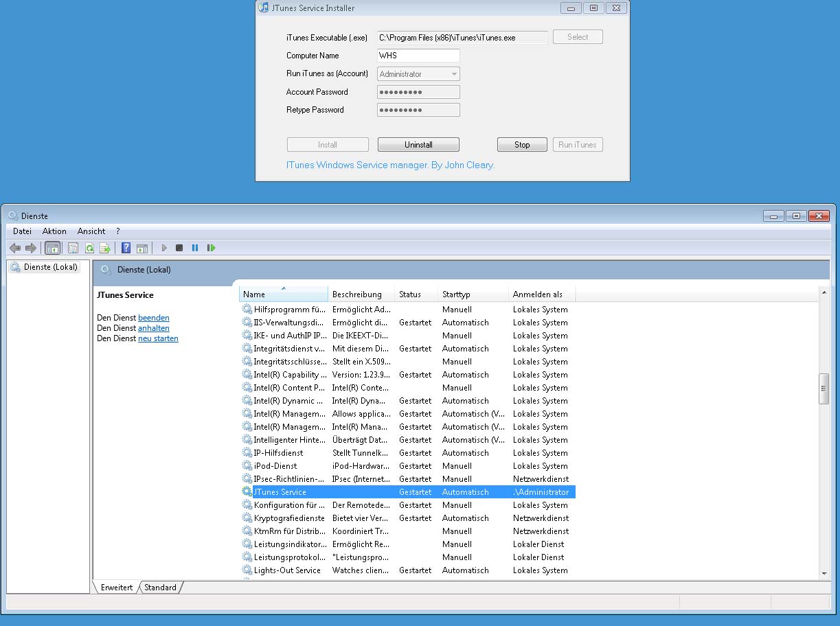The image size is (840, 626).
Task: Click the green Refresh icon in toolbar
Action: (89, 248)
